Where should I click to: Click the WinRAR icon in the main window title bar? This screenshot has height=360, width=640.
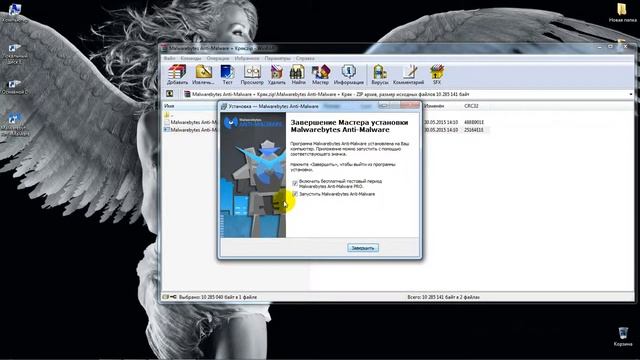164,48
